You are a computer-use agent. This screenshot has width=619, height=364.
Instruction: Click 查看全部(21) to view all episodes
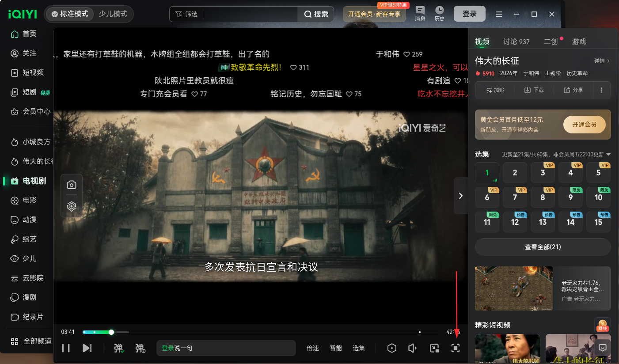543,247
